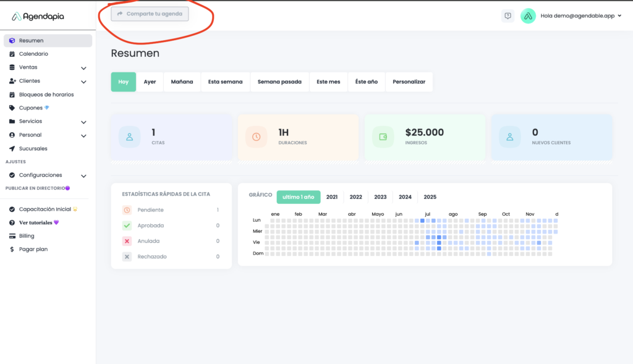Expand the Clientes submenu chevron
Screen dimensions: 633x364
click(x=83, y=81)
